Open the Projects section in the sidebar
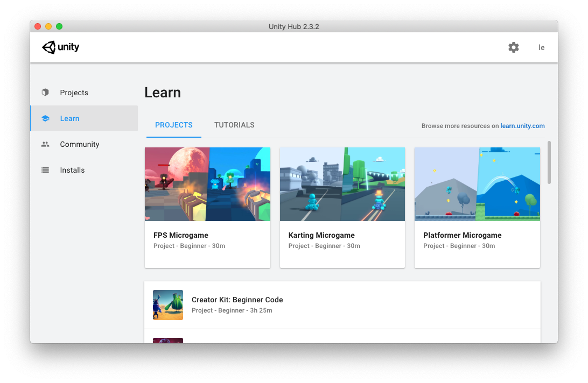588x383 pixels. 74,93
